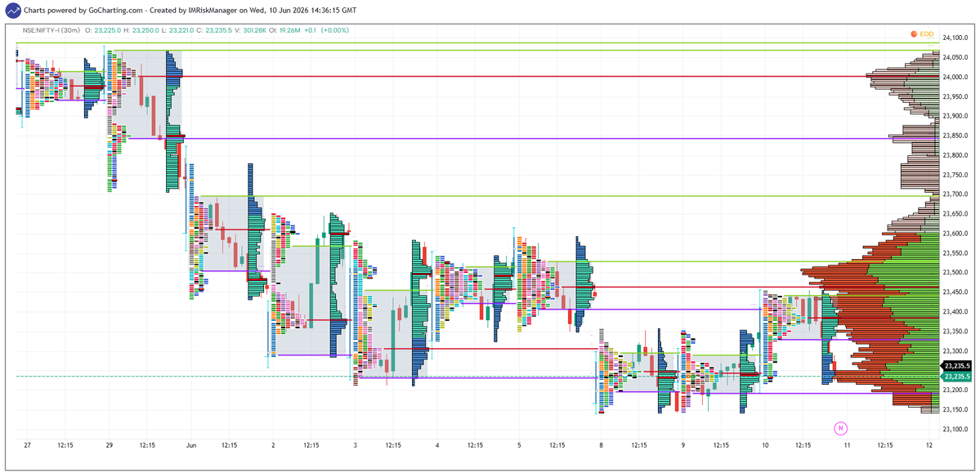This screenshot has height=473, width=980.
Task: Click the 23,850.0 price axis label
Action: tap(957, 136)
